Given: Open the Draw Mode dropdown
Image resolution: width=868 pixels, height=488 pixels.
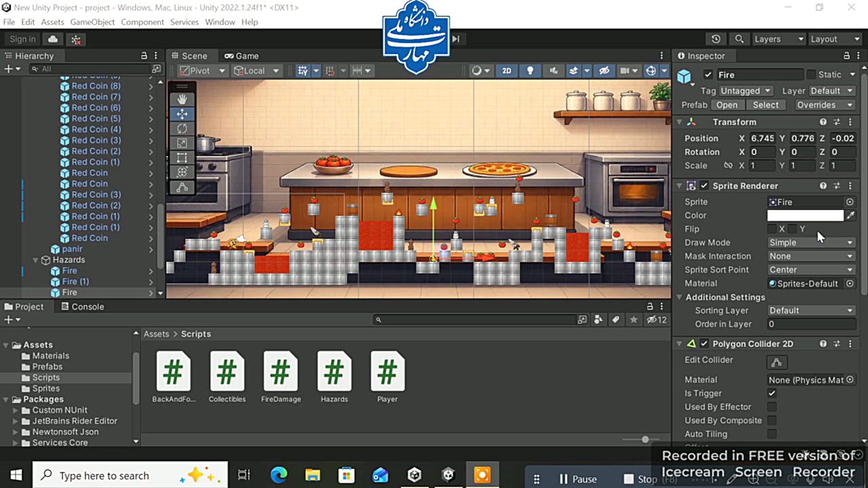Looking at the screenshot, I should tap(811, 243).
